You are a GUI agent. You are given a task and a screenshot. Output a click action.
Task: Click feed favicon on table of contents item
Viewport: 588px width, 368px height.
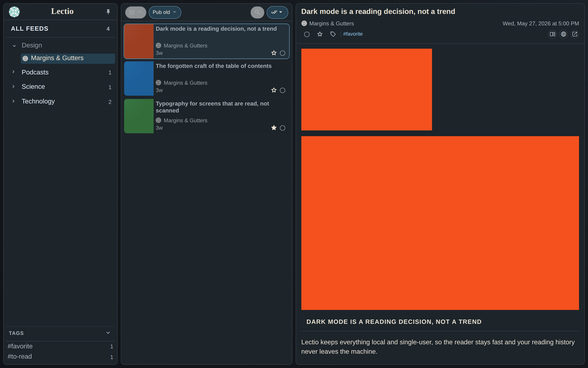point(158,83)
